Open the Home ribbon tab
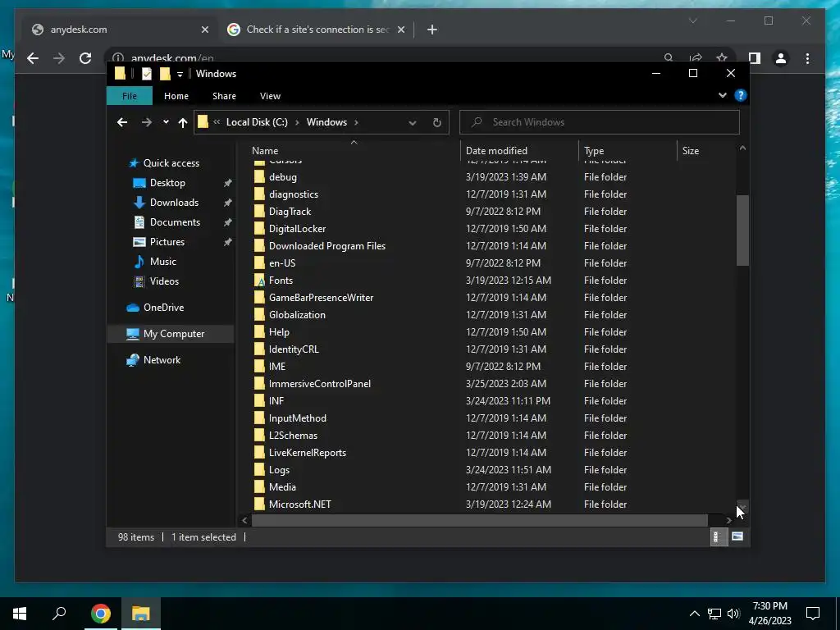The width and height of the screenshot is (840, 630). (x=176, y=96)
